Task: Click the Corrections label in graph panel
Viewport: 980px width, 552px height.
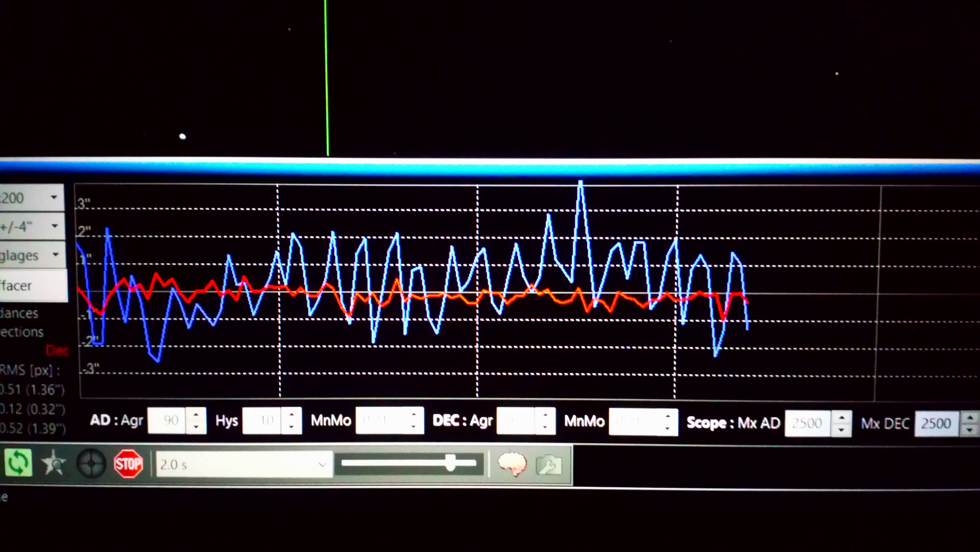Action: click(x=22, y=332)
